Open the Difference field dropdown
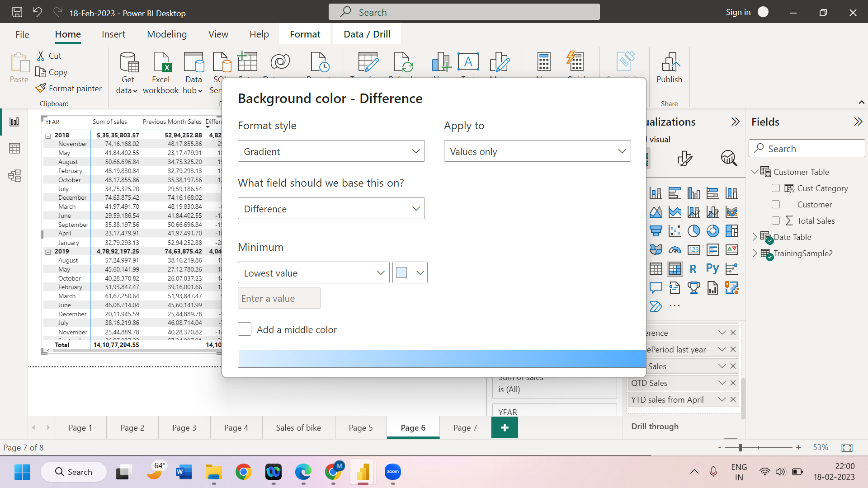 pos(331,209)
